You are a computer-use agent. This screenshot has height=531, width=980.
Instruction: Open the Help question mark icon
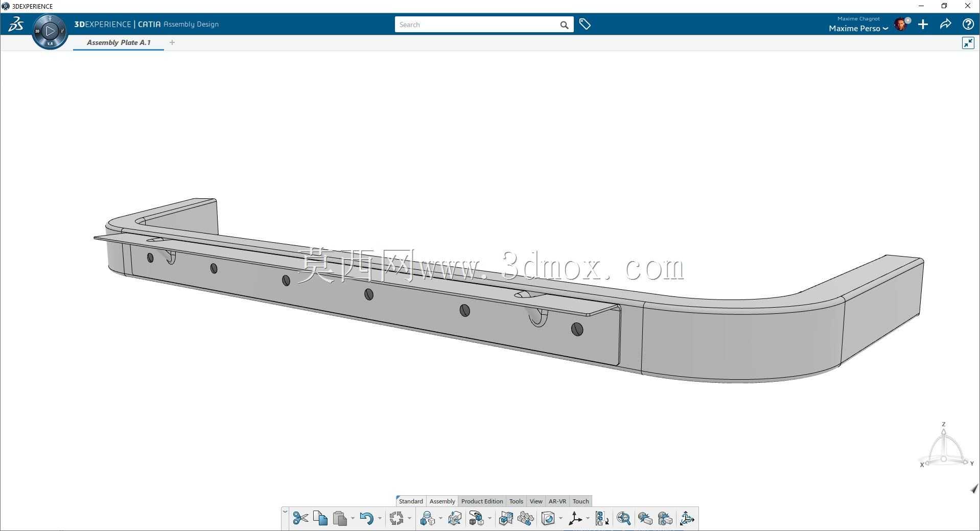pos(968,24)
